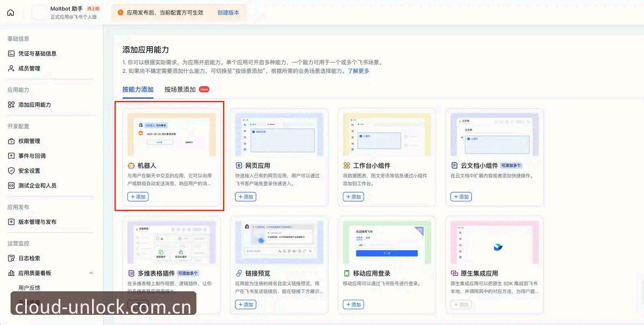644x325 pixels.
Task: Add the 云文档小组件 capability
Action: pos(461,197)
